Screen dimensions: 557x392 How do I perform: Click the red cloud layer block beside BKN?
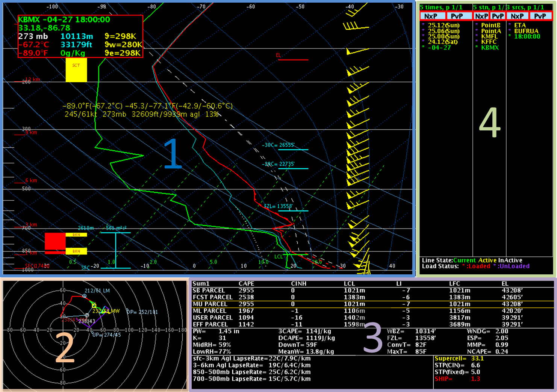point(55,242)
